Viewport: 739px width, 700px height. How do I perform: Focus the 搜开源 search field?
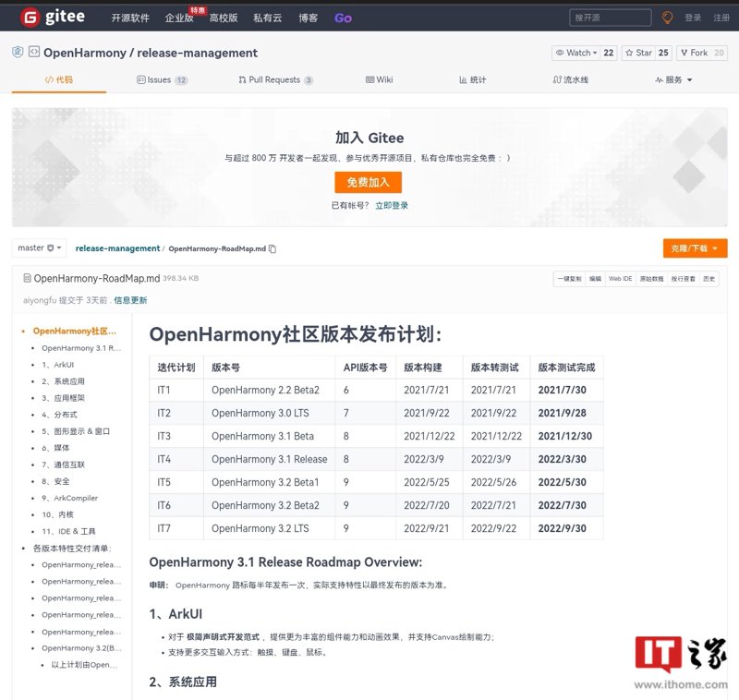[611, 18]
